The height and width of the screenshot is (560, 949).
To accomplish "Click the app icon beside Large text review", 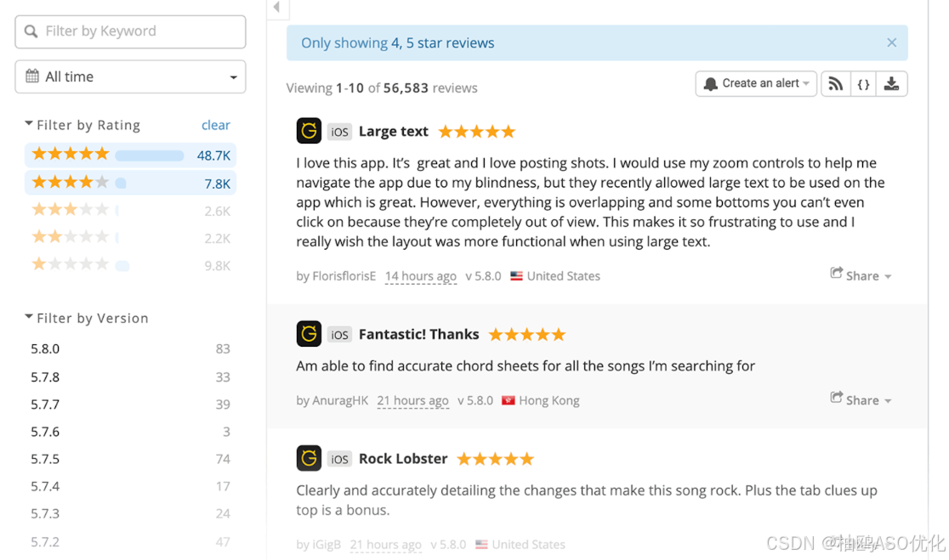I will coord(309,131).
